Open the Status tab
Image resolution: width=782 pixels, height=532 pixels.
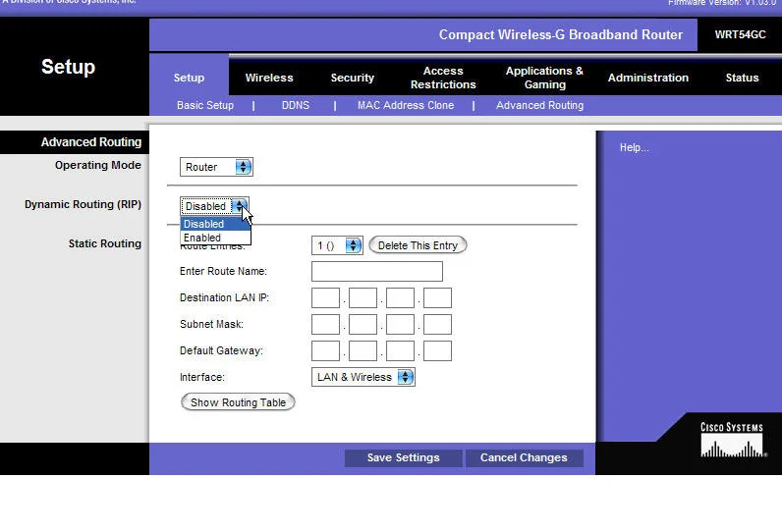(742, 78)
